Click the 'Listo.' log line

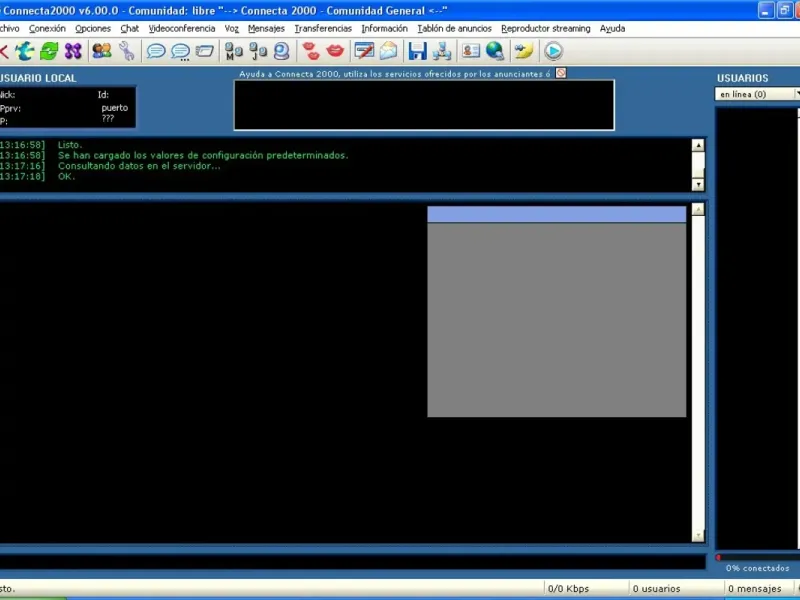point(70,145)
